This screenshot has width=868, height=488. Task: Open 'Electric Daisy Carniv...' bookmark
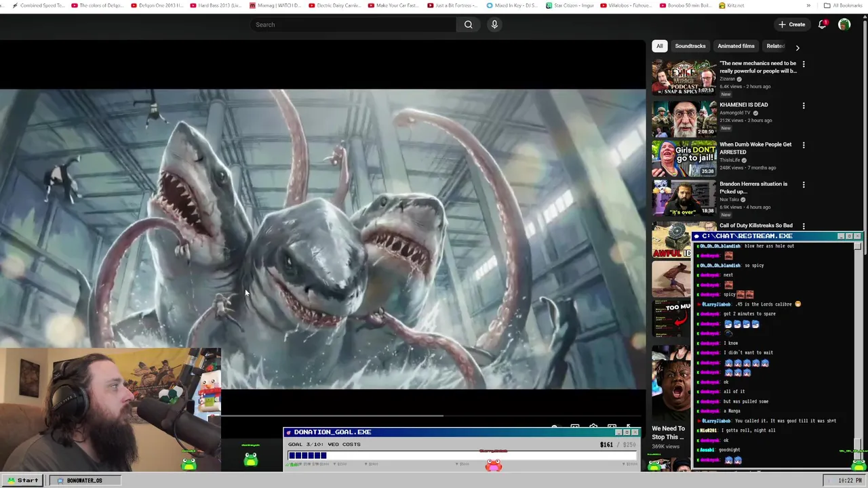tap(335, 5)
